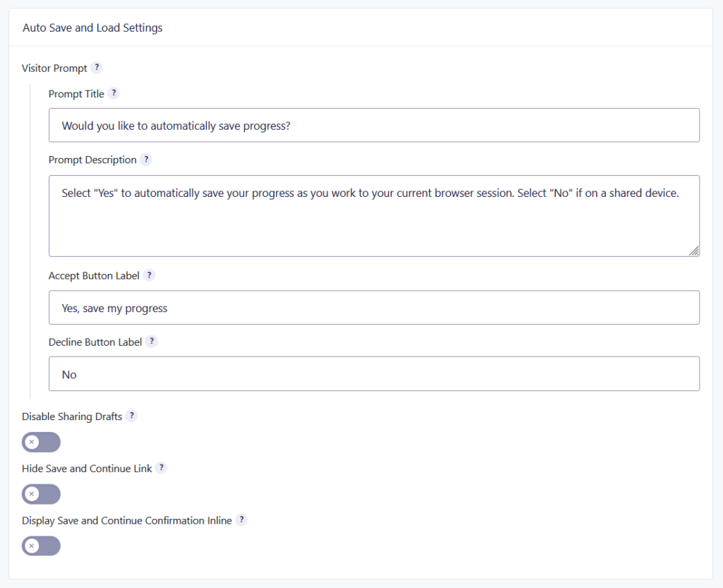Turn on Display Save and Continue Confirmation Inline
The height and width of the screenshot is (588, 723).
[x=41, y=546]
